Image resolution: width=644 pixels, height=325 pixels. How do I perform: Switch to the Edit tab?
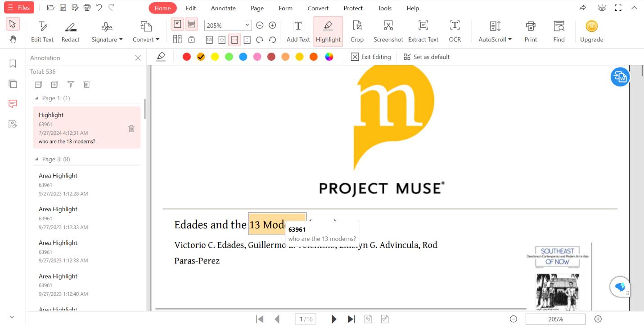click(191, 8)
